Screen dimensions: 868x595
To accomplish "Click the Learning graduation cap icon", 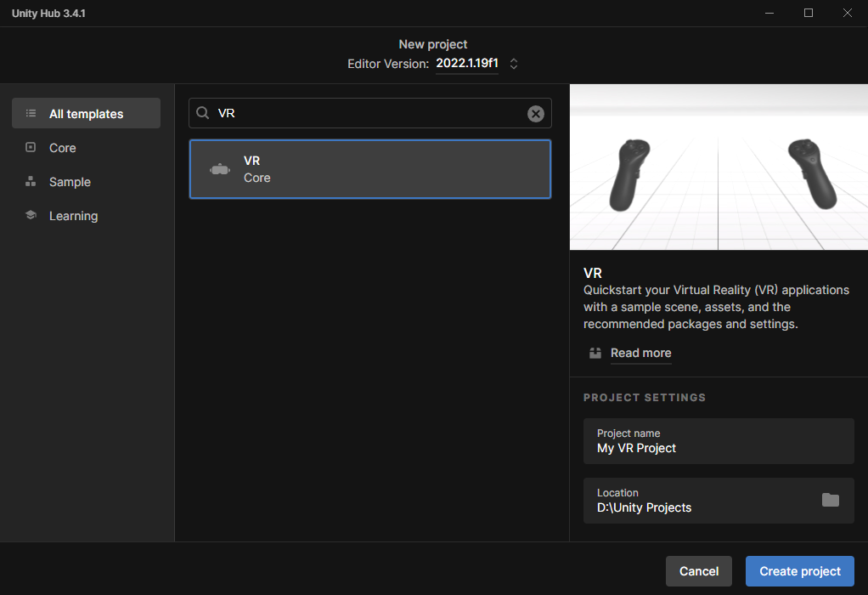I will coord(31,215).
